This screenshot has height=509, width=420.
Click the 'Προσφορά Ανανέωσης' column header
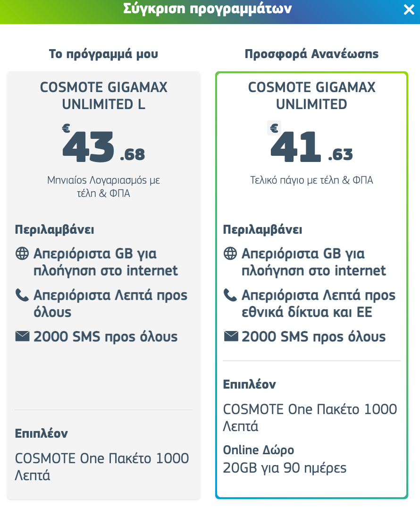pyautogui.click(x=311, y=54)
